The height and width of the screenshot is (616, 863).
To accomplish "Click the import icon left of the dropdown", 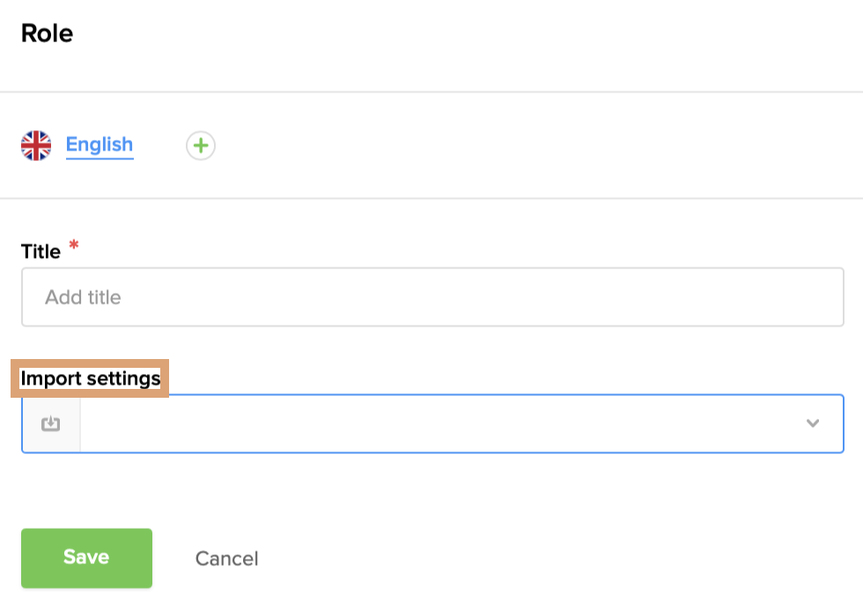I will [x=51, y=424].
